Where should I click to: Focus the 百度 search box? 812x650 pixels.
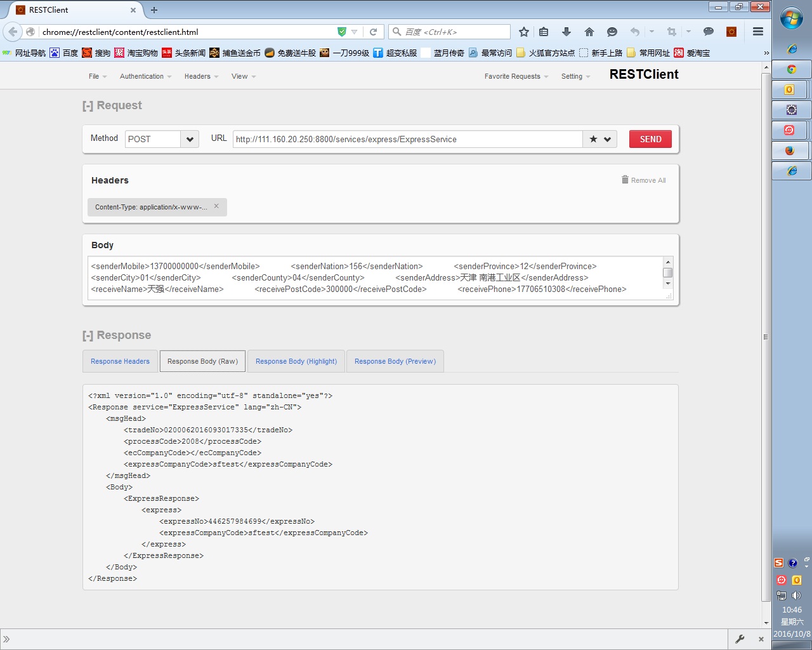click(449, 32)
